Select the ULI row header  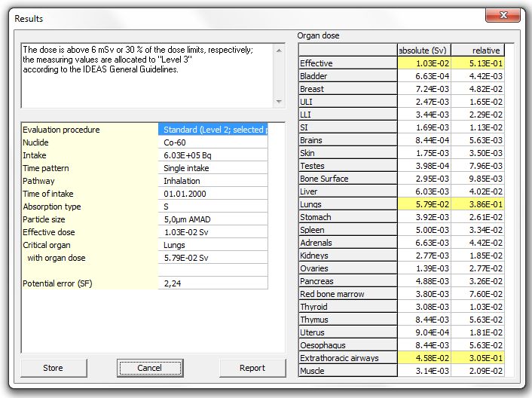[348, 102]
